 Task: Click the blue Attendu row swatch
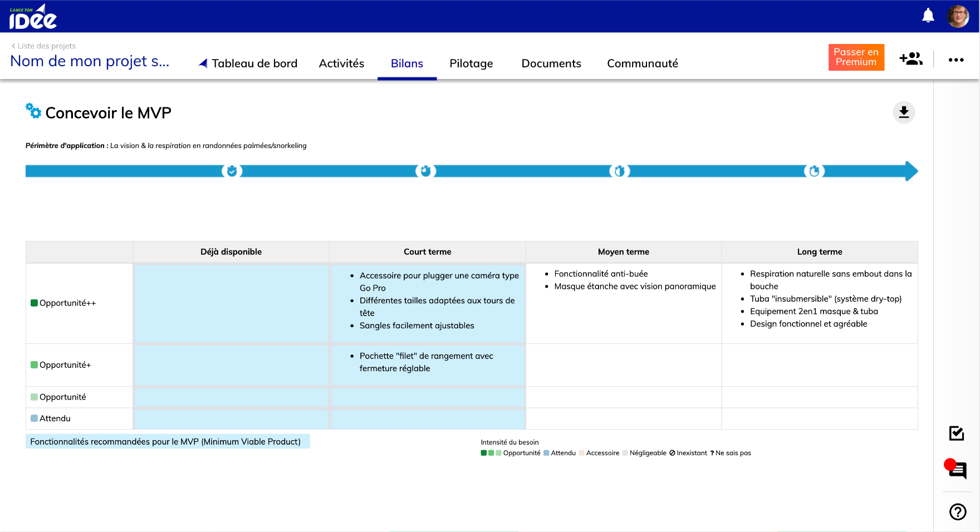point(34,418)
